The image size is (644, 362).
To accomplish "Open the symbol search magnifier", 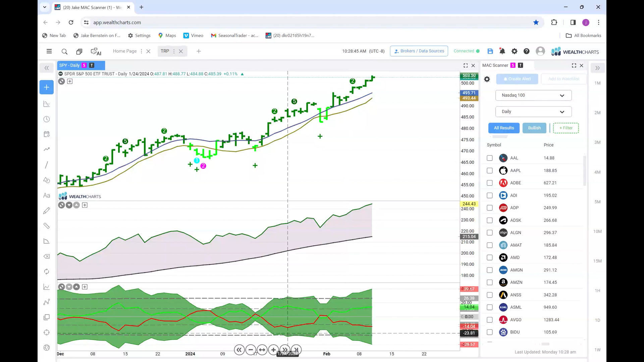I will (64, 51).
